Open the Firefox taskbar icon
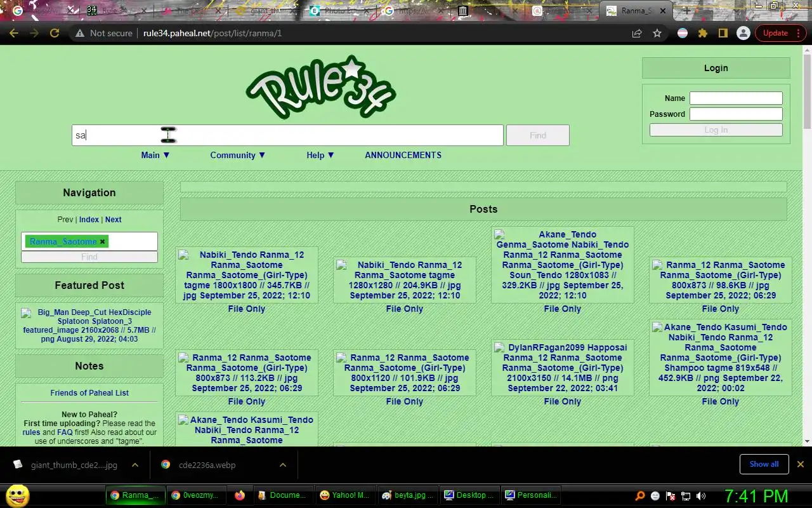This screenshot has width=812, height=508. tap(239, 495)
